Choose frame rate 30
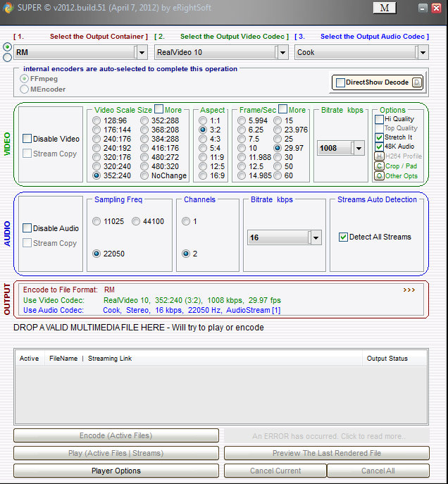 tap(278, 157)
